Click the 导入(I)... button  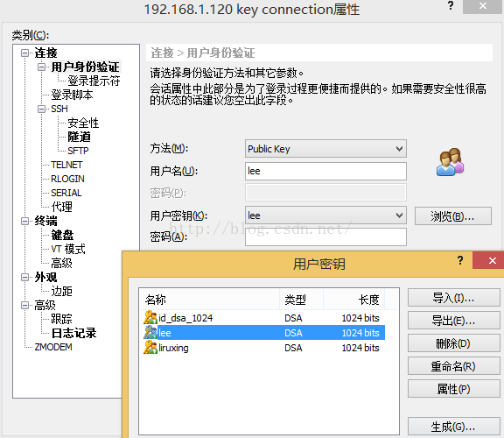pos(453,298)
